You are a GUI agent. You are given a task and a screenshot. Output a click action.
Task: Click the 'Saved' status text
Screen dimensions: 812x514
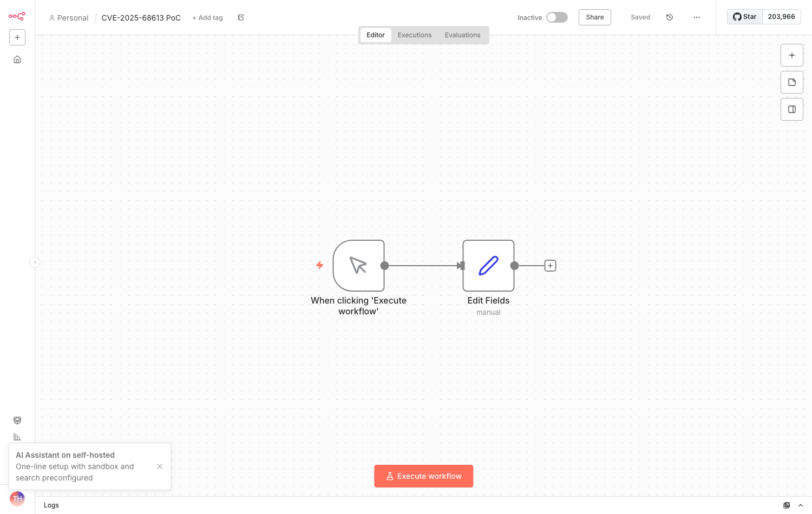point(640,17)
